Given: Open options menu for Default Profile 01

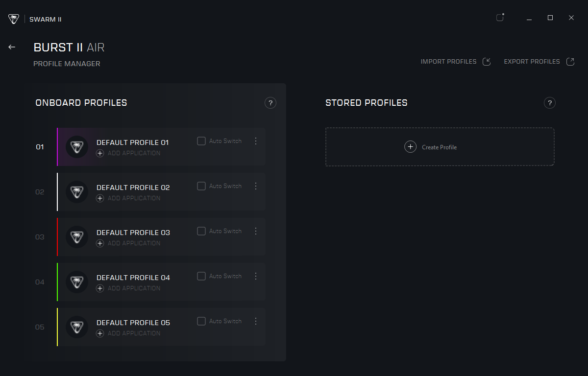Looking at the screenshot, I should pos(255,141).
